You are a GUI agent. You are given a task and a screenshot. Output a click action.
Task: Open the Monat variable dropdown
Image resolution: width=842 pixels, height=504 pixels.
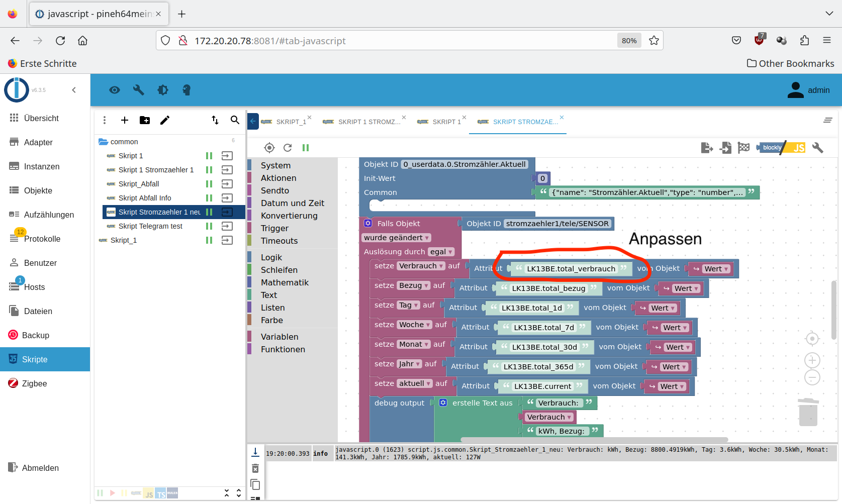coord(414,344)
